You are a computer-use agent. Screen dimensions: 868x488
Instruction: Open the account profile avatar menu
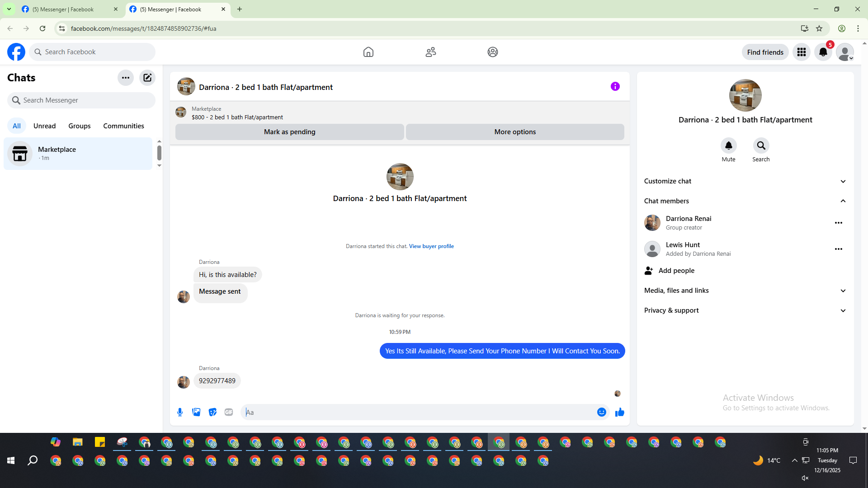pyautogui.click(x=845, y=52)
